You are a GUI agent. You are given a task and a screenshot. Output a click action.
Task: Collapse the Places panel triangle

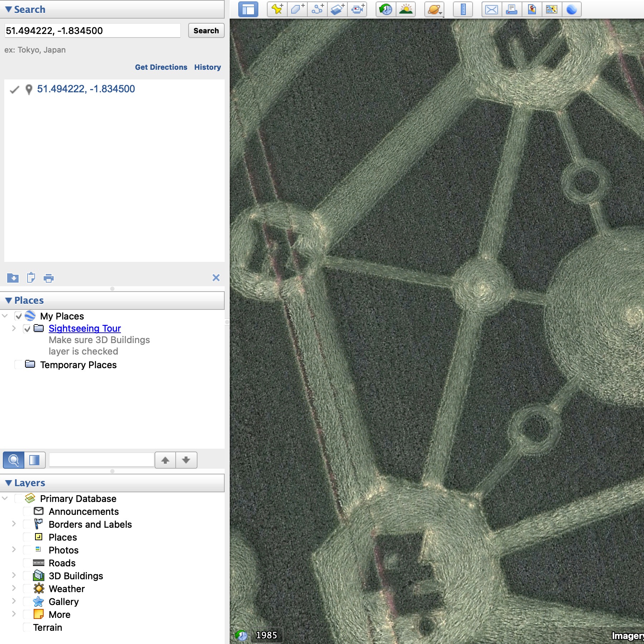(9, 301)
